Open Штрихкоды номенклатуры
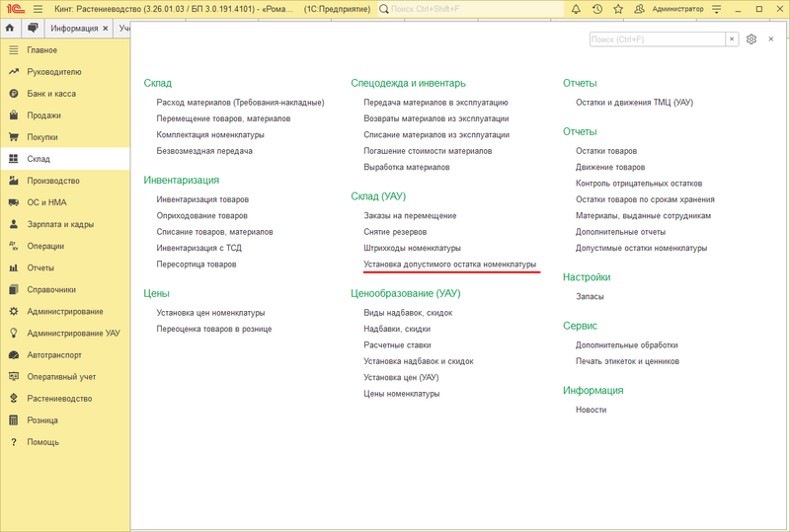The height and width of the screenshot is (532, 790). pyautogui.click(x=412, y=248)
